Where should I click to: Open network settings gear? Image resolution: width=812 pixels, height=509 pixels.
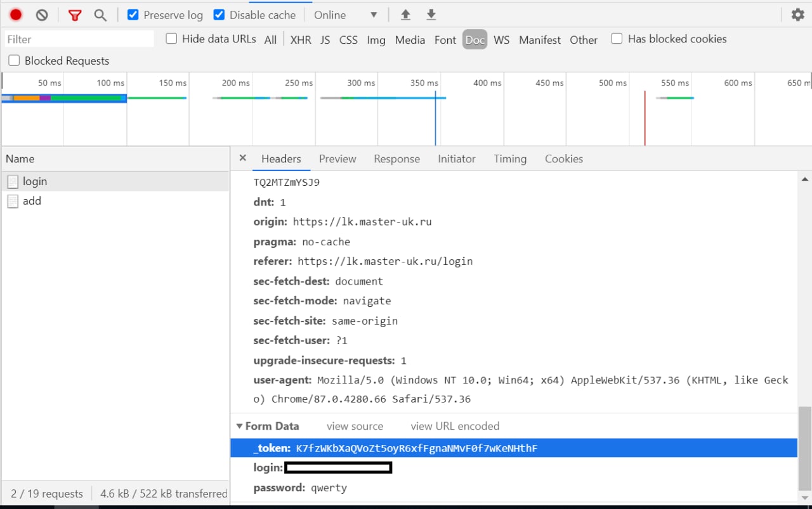point(797,15)
